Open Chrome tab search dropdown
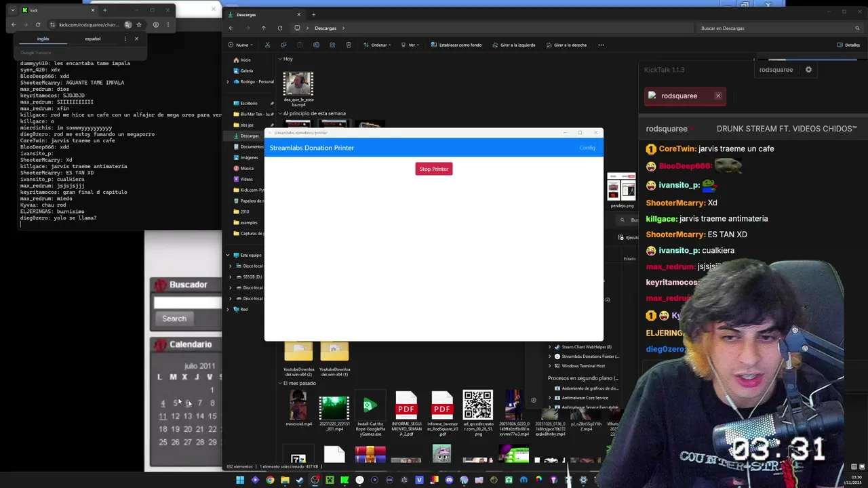This screenshot has width=868, height=488. 12,10
